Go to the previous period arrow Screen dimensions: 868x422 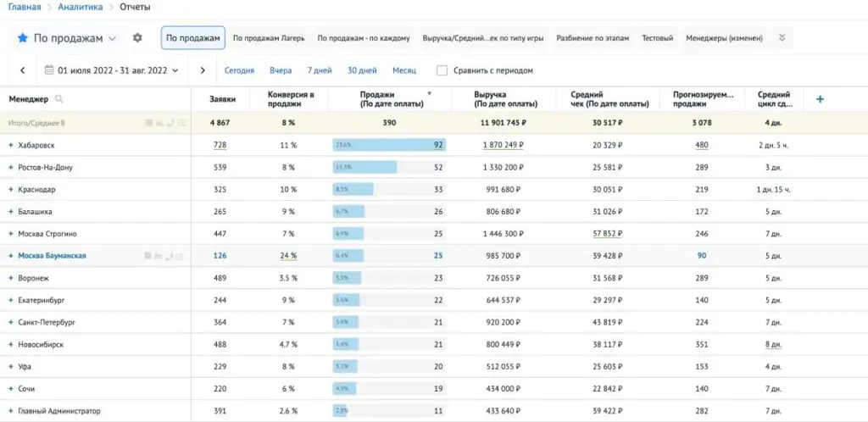23,70
